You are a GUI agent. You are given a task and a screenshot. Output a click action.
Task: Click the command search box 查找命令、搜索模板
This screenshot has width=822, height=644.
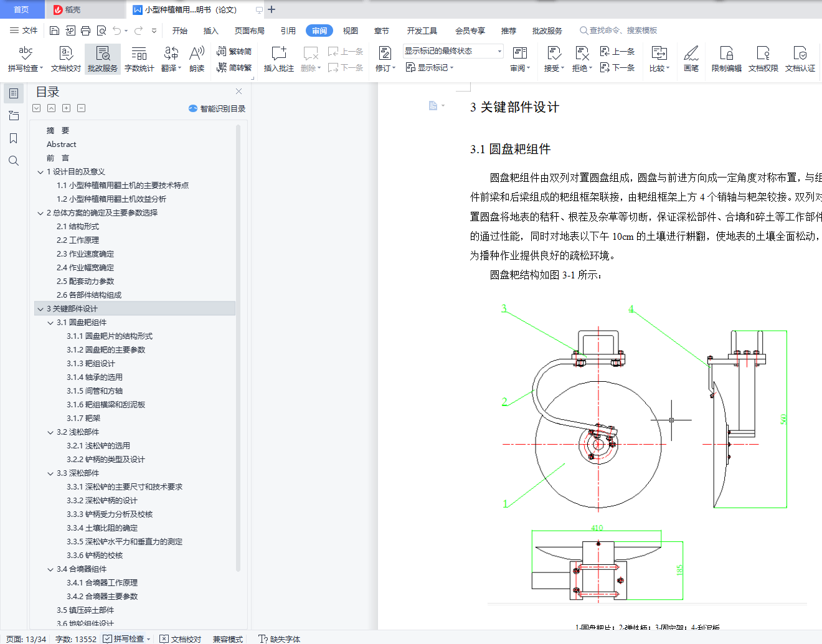618,31
